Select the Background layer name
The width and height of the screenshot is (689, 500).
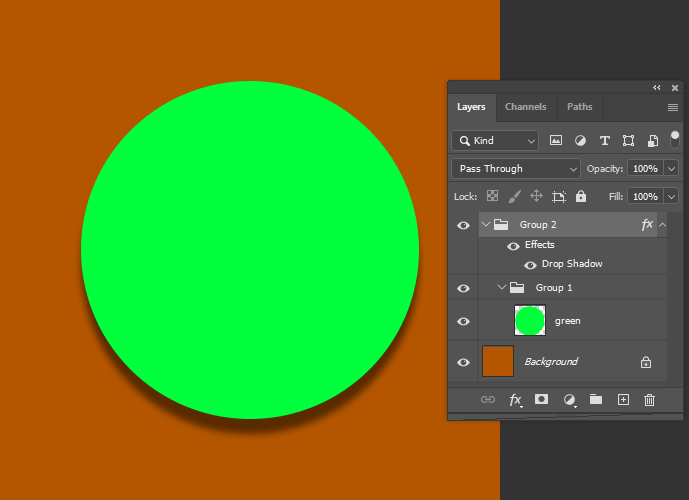pyautogui.click(x=551, y=362)
